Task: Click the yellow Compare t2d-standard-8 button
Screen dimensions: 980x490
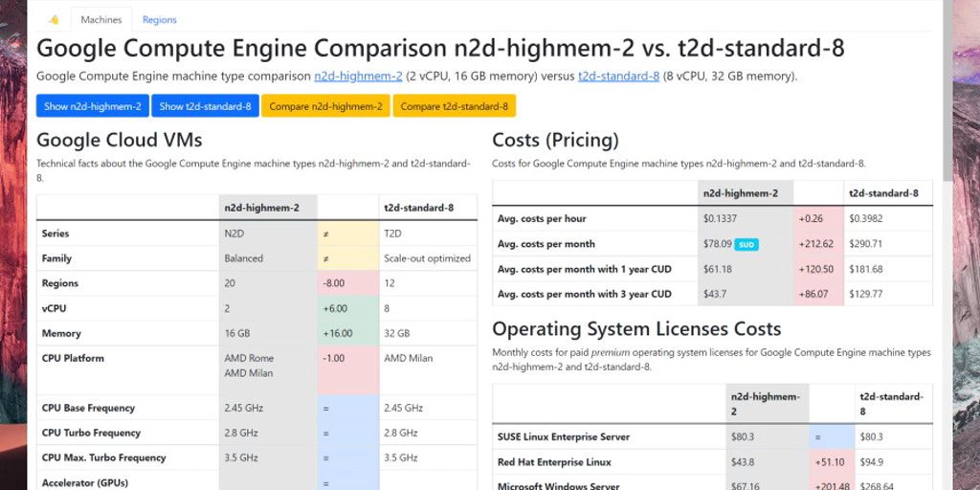Action: point(454,106)
